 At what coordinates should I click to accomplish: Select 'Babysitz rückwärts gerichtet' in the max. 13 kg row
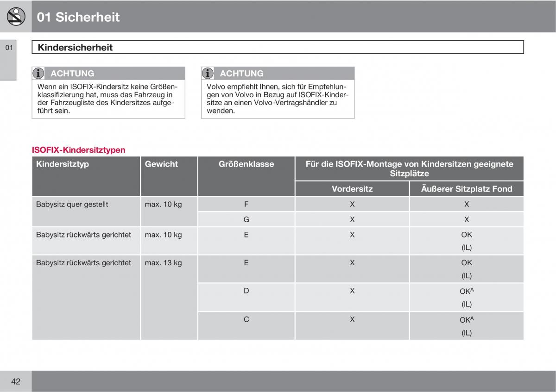[x=83, y=262]
